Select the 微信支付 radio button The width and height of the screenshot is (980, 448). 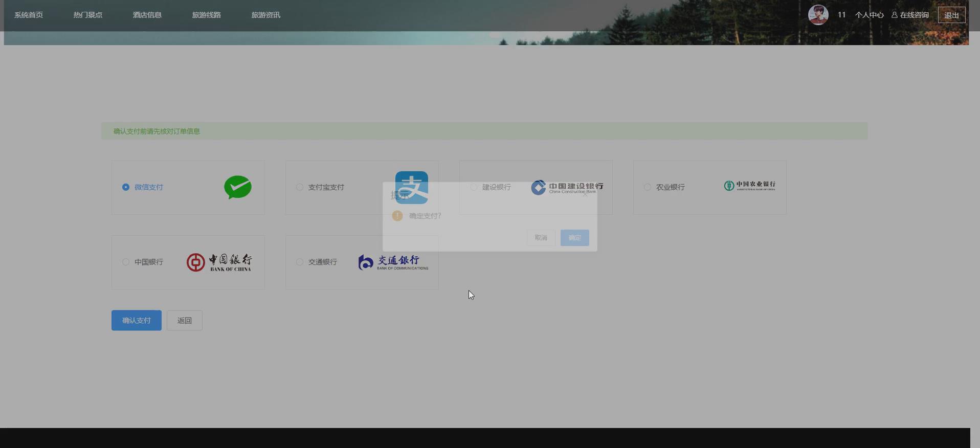(126, 187)
